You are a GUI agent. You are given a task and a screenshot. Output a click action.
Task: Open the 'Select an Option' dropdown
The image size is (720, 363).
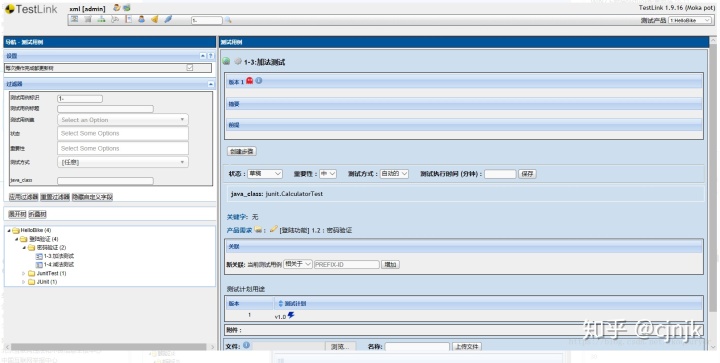[x=123, y=120]
